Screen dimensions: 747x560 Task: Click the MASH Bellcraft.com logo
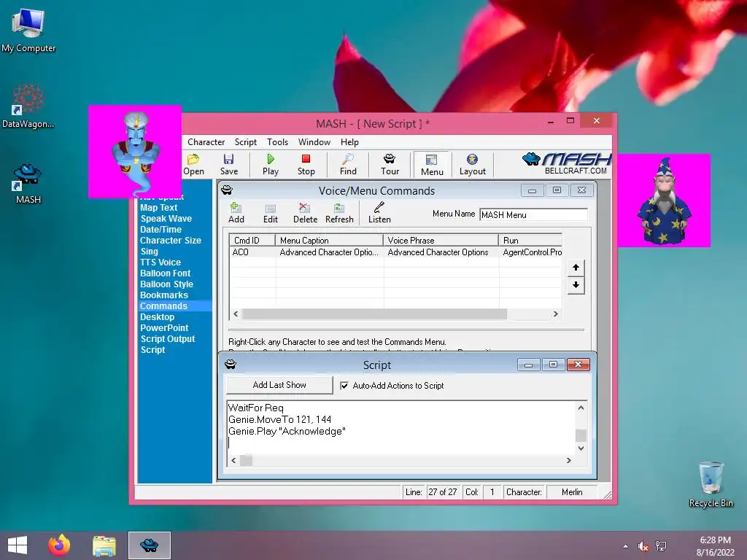[x=566, y=164]
